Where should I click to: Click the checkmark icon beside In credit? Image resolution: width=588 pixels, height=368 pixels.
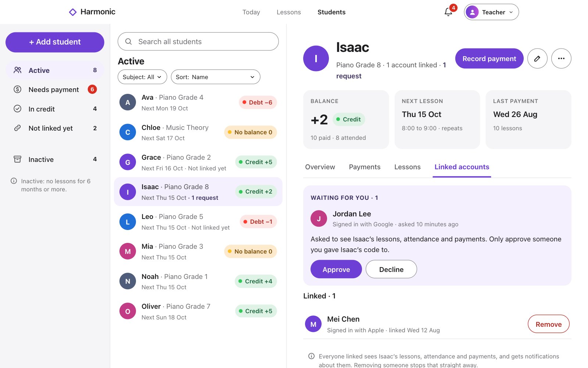pyautogui.click(x=17, y=109)
